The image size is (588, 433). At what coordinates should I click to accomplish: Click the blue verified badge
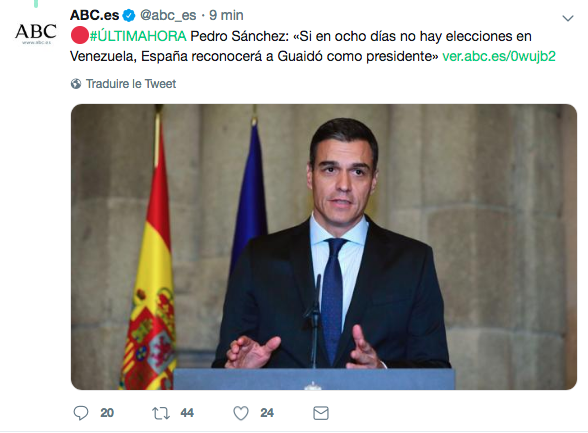[x=129, y=15]
